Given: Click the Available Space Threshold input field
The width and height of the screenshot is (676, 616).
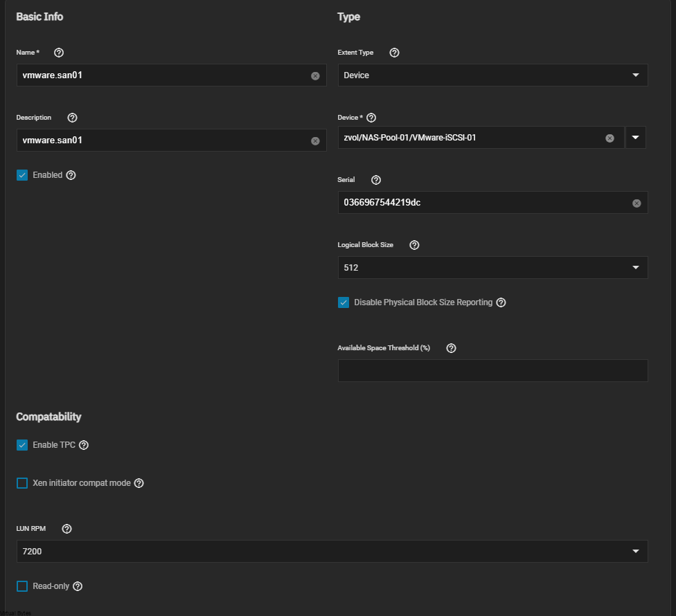Looking at the screenshot, I should (492, 370).
